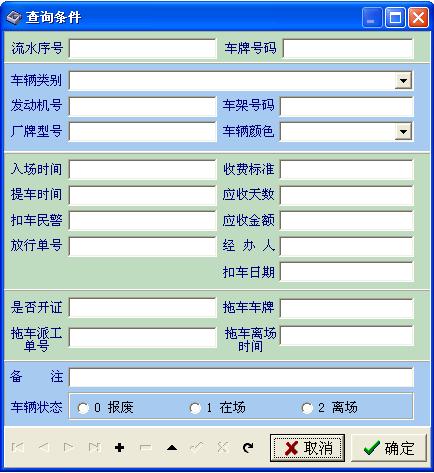The height and width of the screenshot is (473, 434).
Task: Click the plus insert-record icon
Action: (119, 447)
